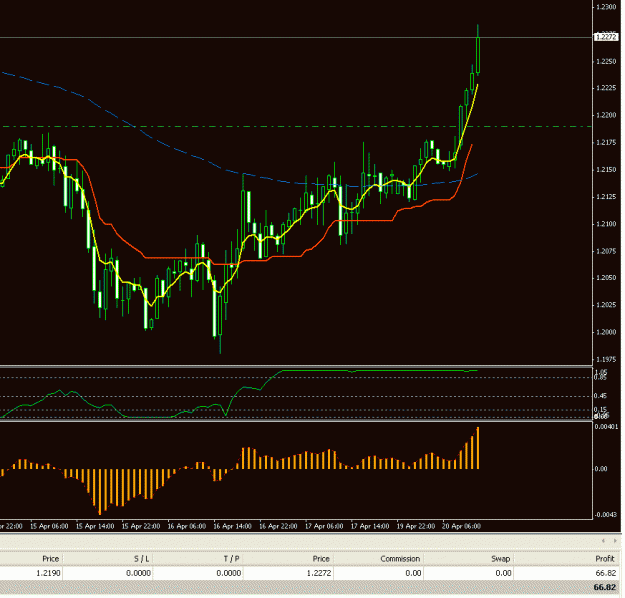The width and height of the screenshot is (625, 598).
Task: Click the 1.2250 price axis label
Action: (x=606, y=61)
